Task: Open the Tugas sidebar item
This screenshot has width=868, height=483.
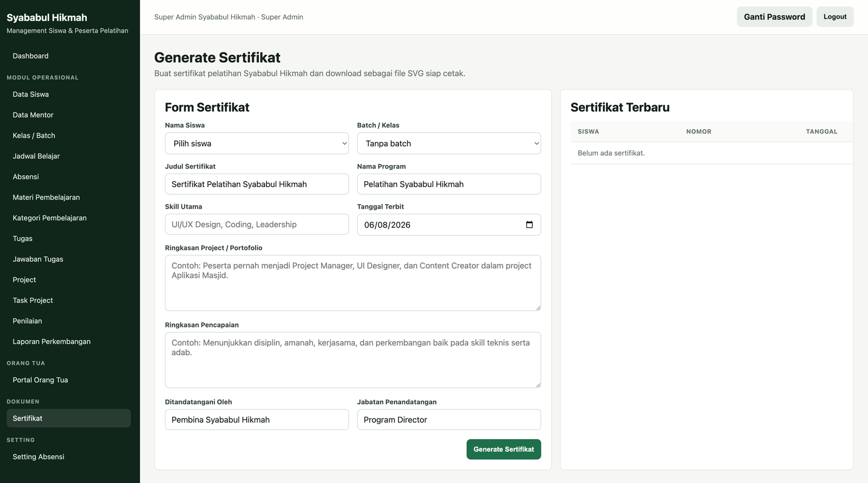Action: click(x=68, y=239)
